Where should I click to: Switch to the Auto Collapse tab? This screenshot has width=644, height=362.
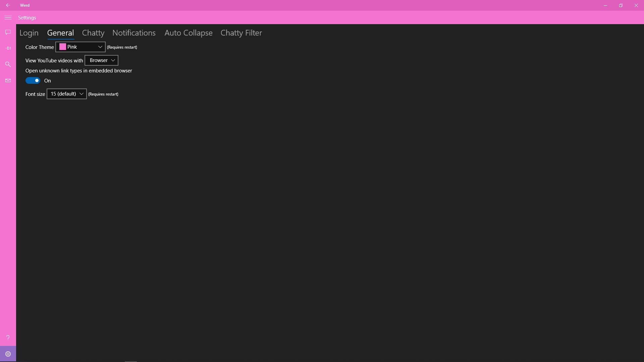pyautogui.click(x=188, y=33)
